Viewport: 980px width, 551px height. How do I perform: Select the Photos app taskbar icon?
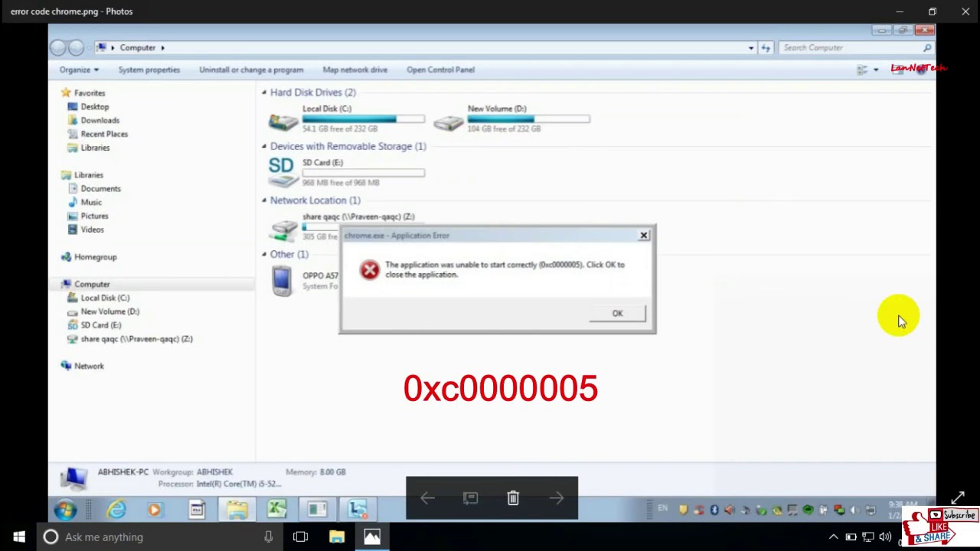[372, 537]
